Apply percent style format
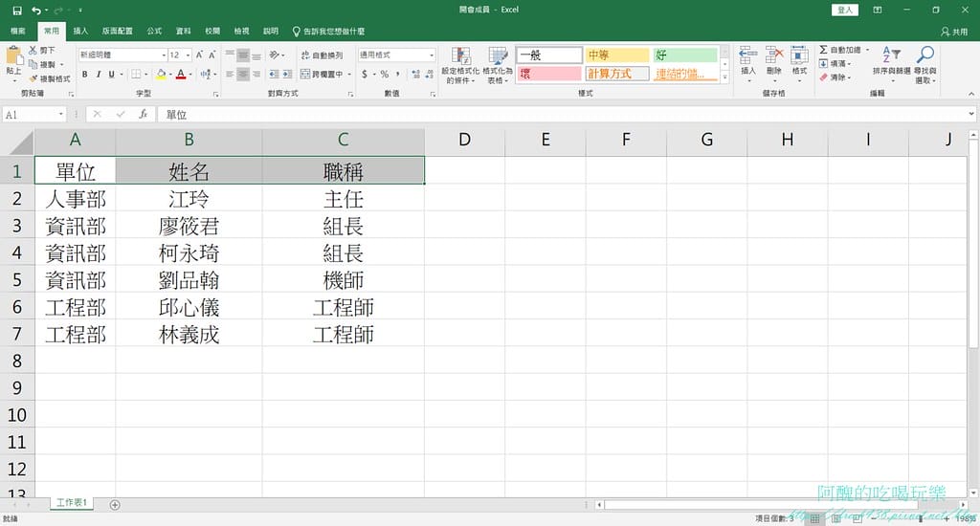The height and width of the screenshot is (526, 980). pyautogui.click(x=385, y=75)
